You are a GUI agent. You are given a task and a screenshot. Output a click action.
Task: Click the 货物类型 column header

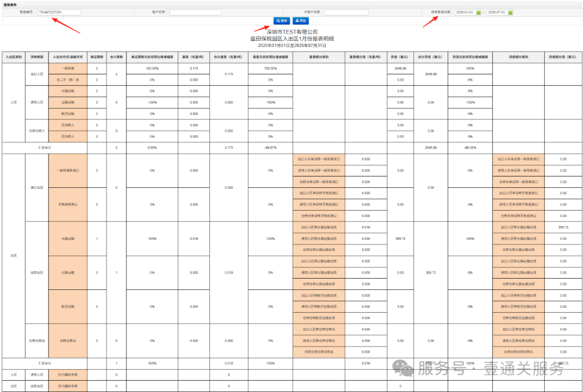[37, 57]
